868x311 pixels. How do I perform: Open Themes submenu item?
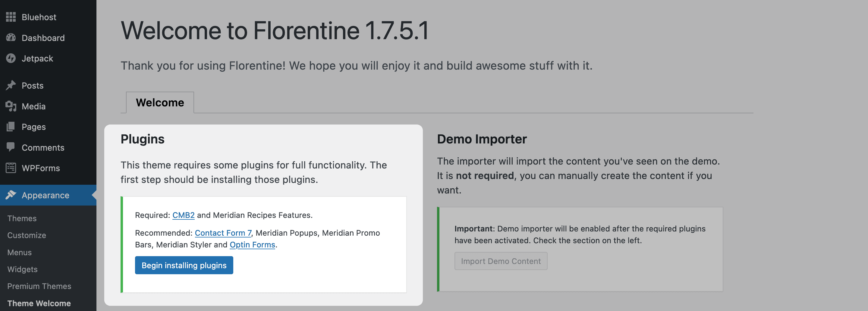22,218
